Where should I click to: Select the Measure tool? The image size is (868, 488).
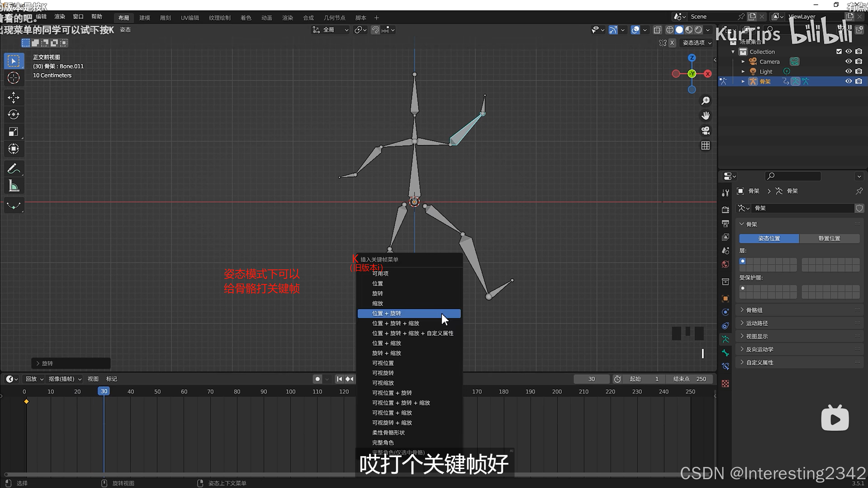(14, 186)
